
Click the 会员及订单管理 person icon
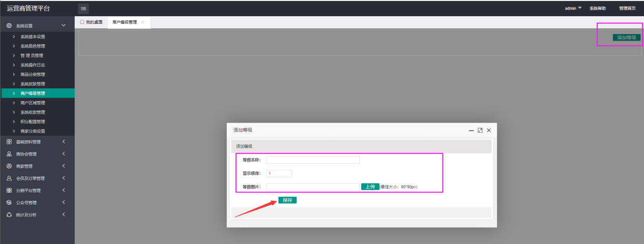[9, 178]
